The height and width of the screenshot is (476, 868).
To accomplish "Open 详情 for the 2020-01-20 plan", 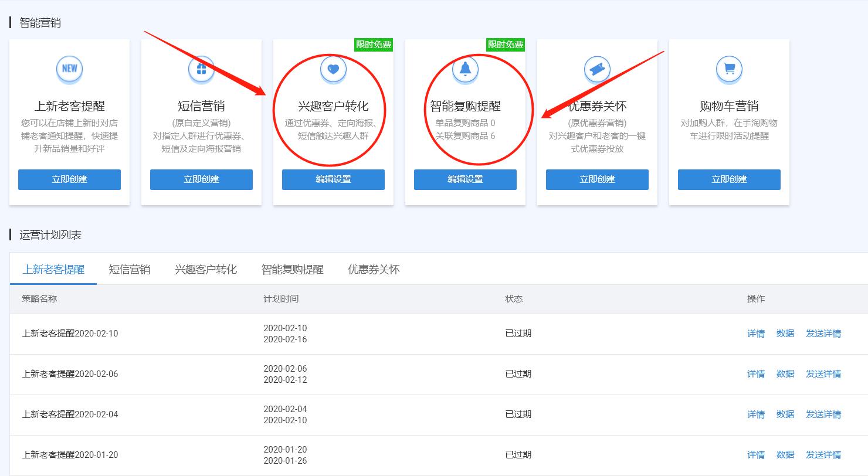I will (756, 455).
